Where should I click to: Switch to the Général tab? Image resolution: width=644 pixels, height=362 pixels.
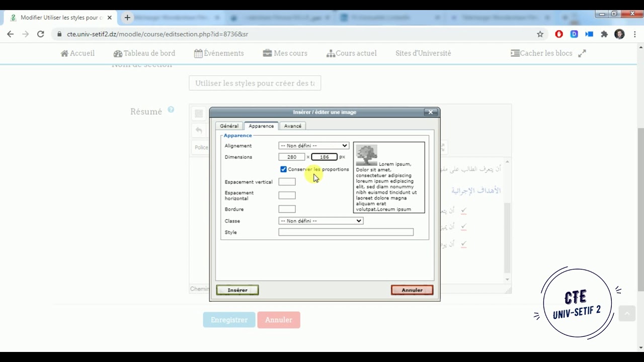point(229,126)
